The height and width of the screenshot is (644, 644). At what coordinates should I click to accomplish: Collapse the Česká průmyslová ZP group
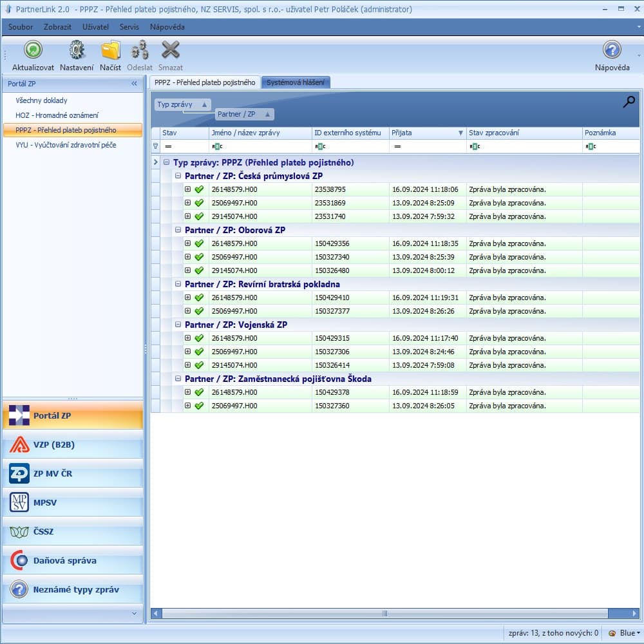pos(178,176)
